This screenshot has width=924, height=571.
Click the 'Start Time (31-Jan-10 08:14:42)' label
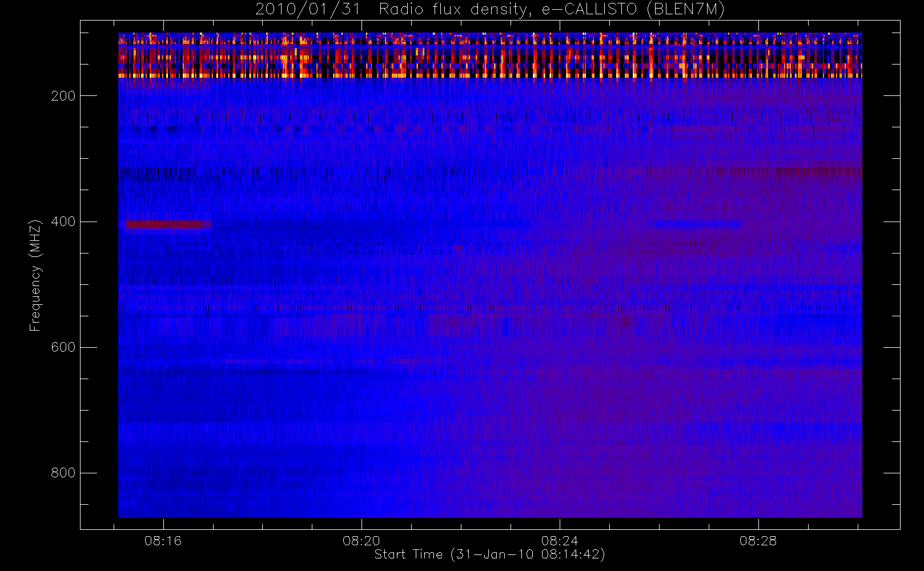489,554
